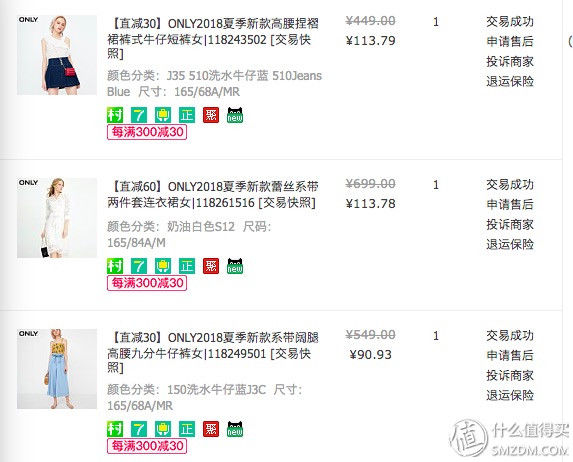Open the denim shorts product thumbnail
Image resolution: width=573 pixels, height=462 pixels.
click(x=57, y=55)
